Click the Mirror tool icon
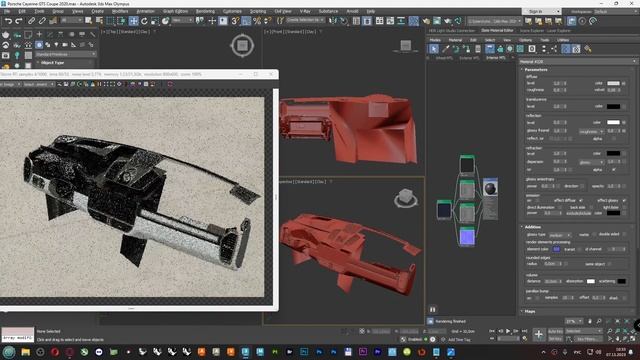Image resolution: width=640 pixels, height=360 pixels. point(333,21)
